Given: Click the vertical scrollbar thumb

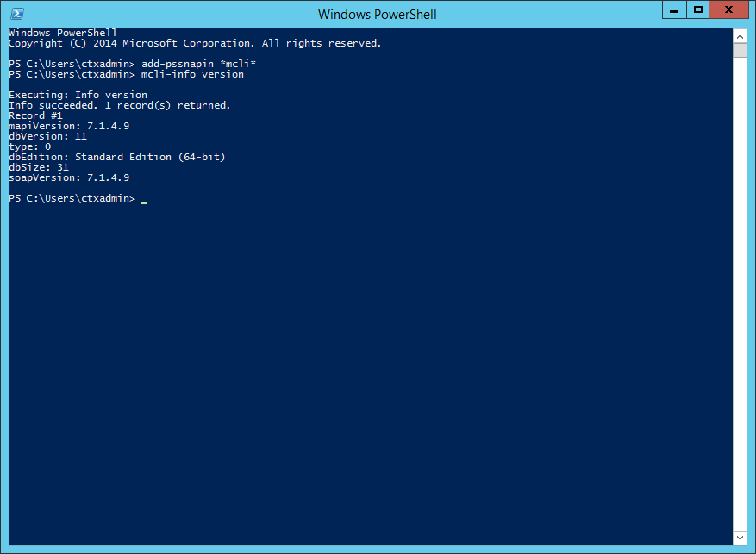Looking at the screenshot, I should (x=740, y=50).
